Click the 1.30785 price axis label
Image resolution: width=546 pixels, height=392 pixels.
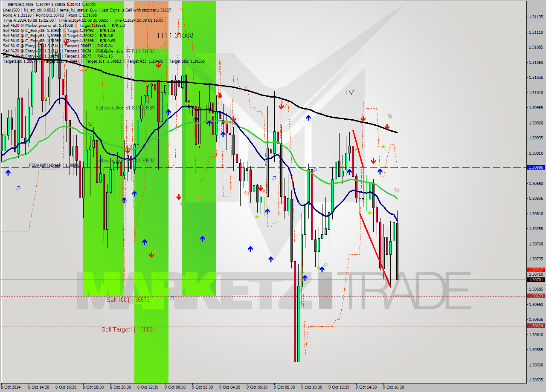[x=536, y=229]
